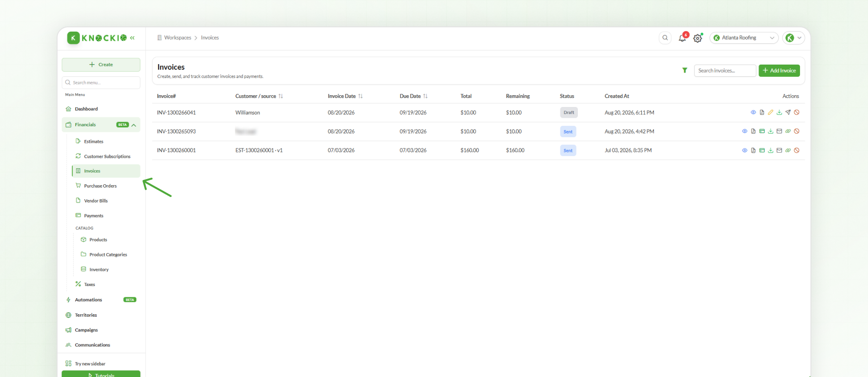The height and width of the screenshot is (377, 868).
Task: Copy link for invoice INV-1300260001
Action: point(788,150)
